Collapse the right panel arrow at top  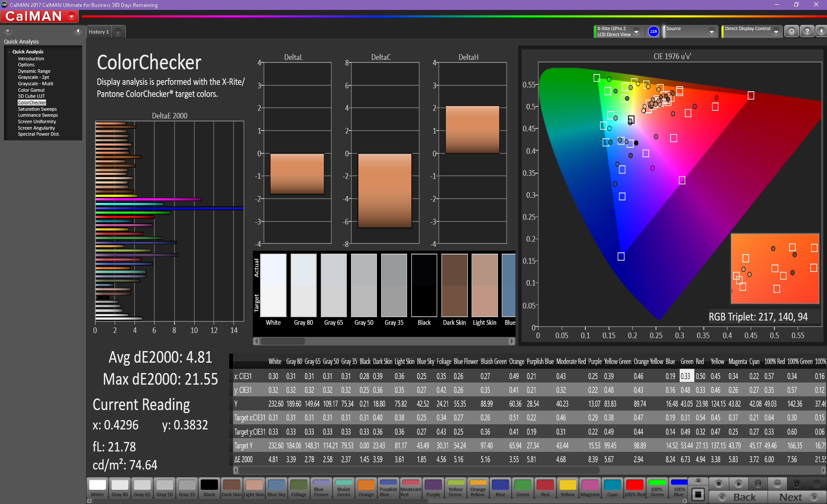pos(821,31)
